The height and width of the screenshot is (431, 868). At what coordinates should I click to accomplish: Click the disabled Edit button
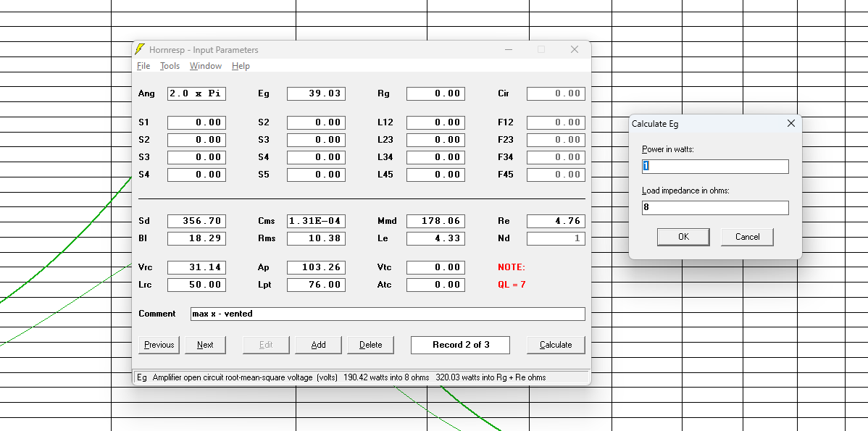pos(266,345)
